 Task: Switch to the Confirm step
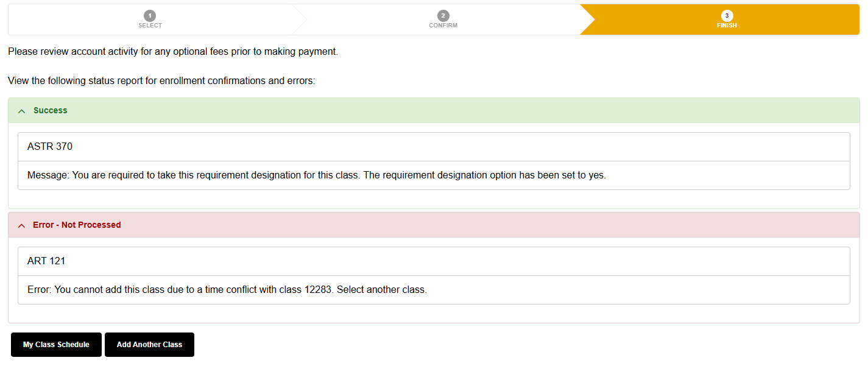click(443, 19)
